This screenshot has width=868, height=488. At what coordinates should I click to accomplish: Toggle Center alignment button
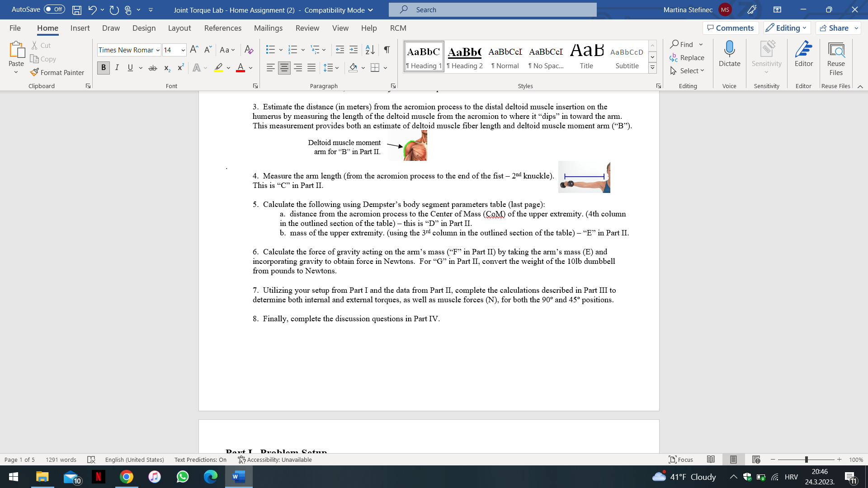284,68
